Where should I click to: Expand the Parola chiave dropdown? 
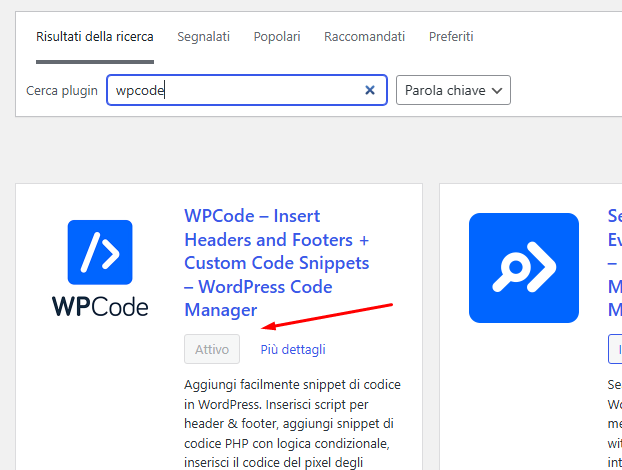[x=453, y=90]
